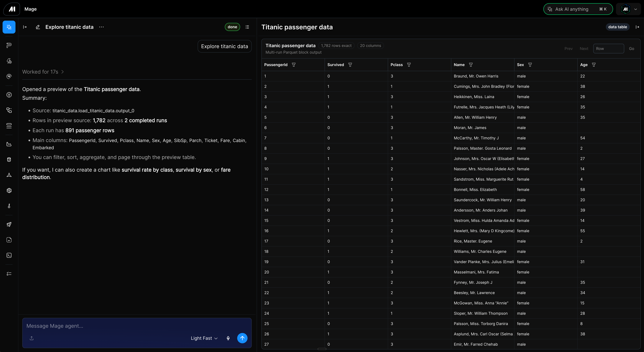Open the list icon next to done
The image size is (644, 352).
coord(247,27)
